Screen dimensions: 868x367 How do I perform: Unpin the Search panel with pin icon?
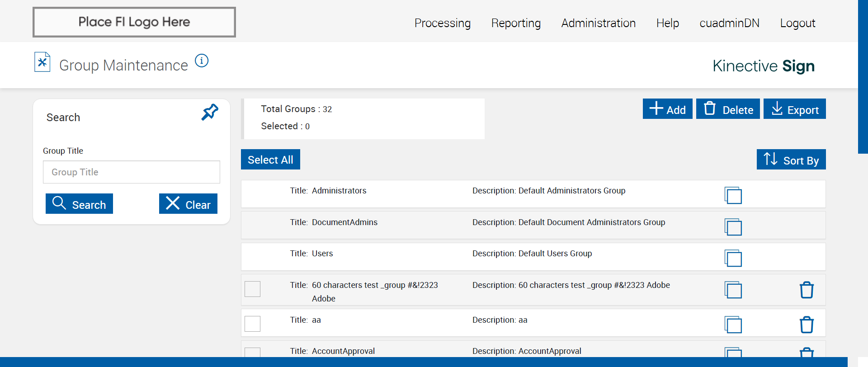(210, 112)
